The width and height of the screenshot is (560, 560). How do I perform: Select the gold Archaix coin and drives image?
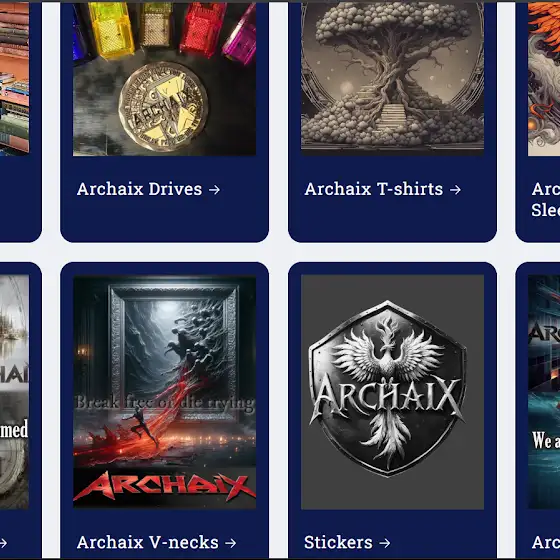164,79
